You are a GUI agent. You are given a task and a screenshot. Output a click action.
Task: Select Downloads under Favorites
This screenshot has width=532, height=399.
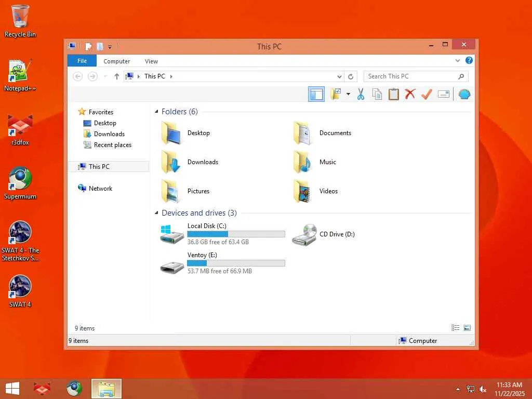coord(109,134)
